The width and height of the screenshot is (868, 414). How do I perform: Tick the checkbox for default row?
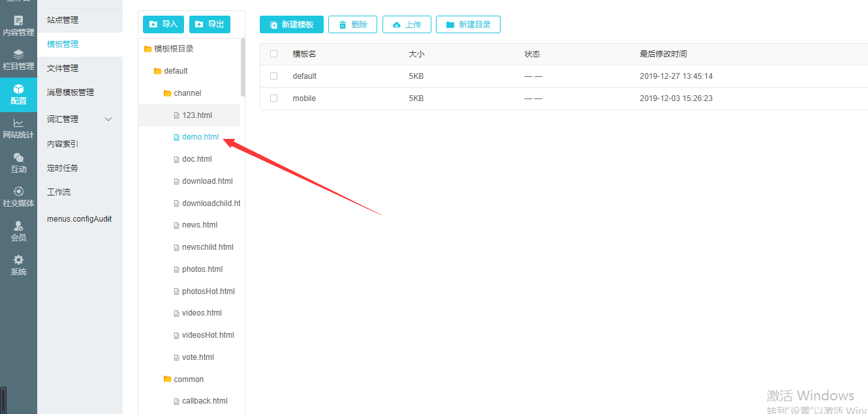click(x=273, y=76)
